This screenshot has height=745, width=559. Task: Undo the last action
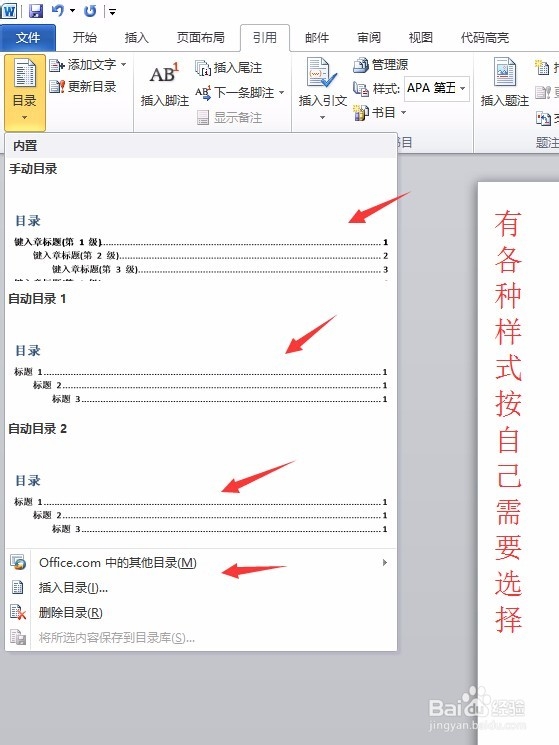[x=57, y=10]
